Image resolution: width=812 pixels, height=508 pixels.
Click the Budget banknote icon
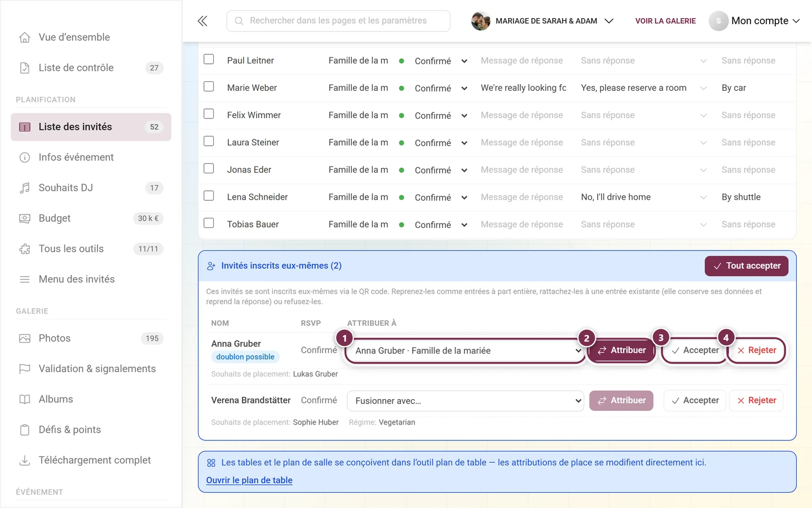click(25, 218)
